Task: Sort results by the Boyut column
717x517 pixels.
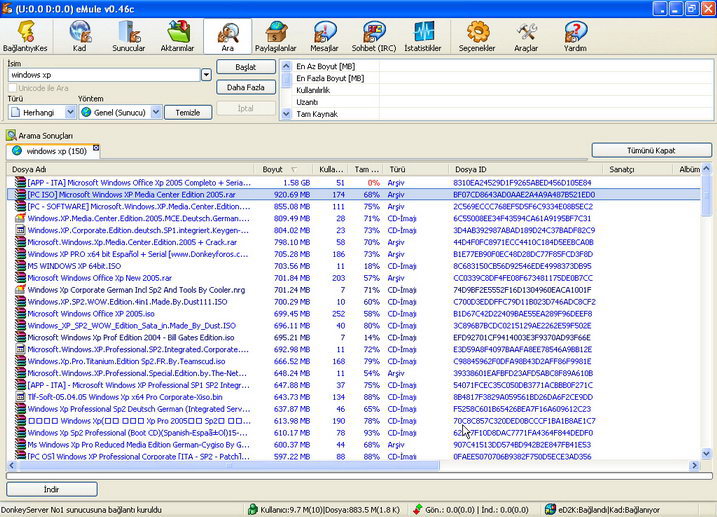Action: tap(283, 169)
